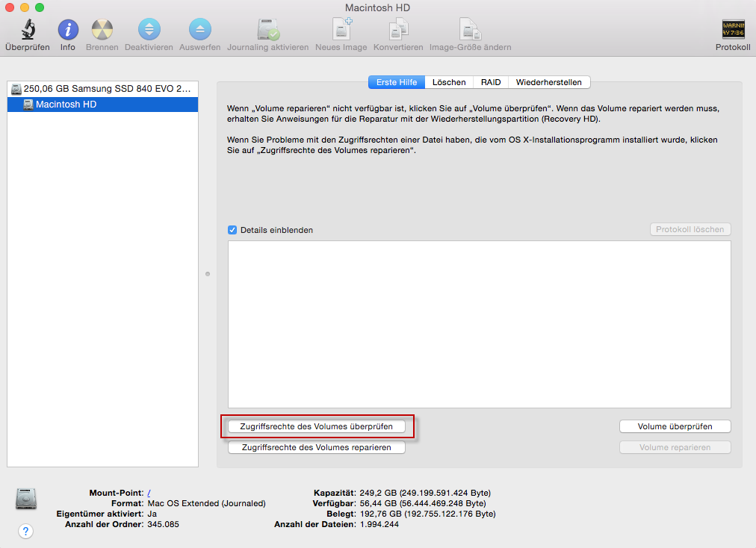Click inside the details log area
This screenshot has height=548, width=756.
click(480, 324)
